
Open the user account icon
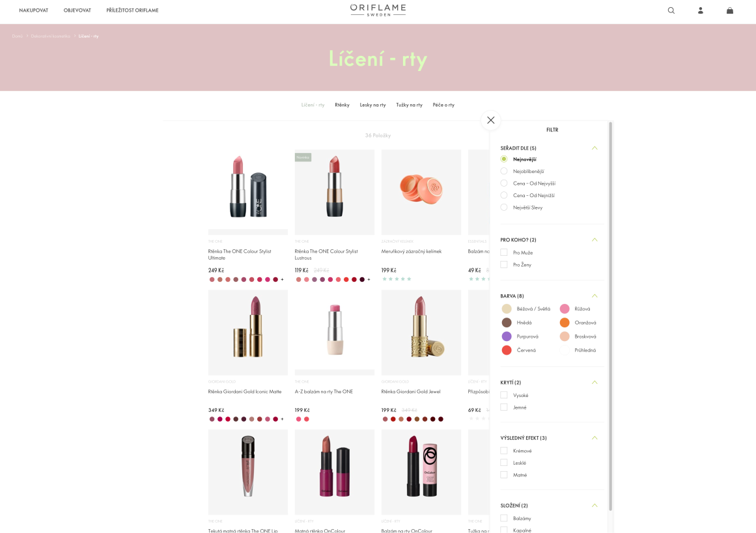pyautogui.click(x=701, y=10)
